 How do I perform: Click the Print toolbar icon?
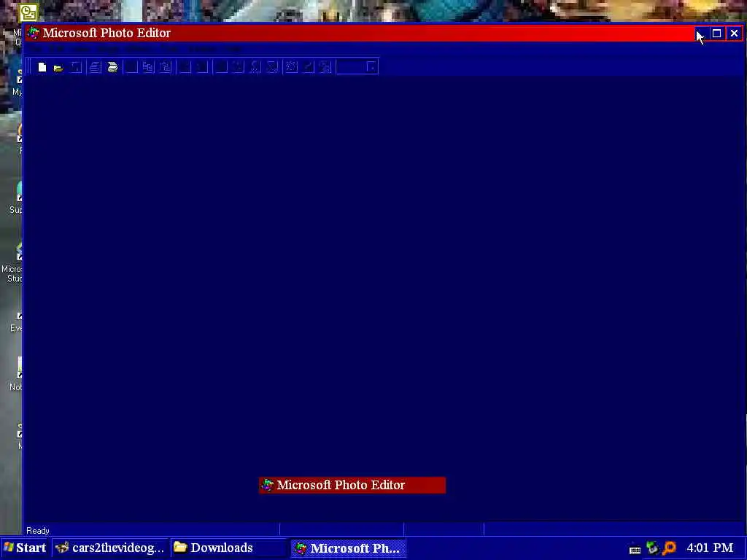(94, 67)
